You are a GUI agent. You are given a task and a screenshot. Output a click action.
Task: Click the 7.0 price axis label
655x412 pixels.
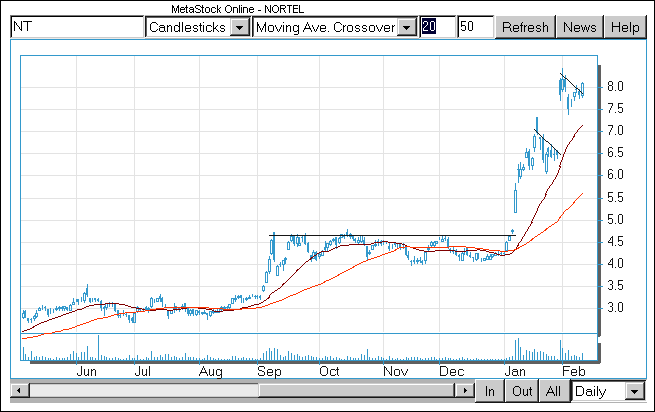[x=615, y=131]
